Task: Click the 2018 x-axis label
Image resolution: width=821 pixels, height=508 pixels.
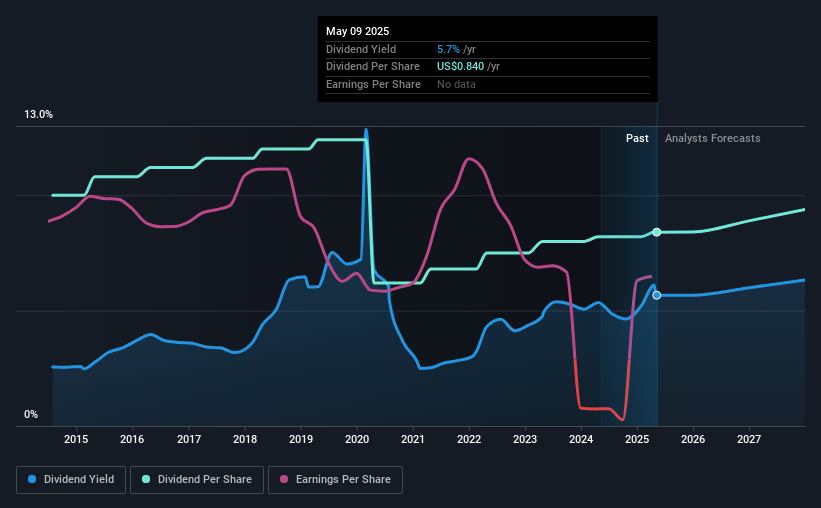Action: click(x=245, y=439)
